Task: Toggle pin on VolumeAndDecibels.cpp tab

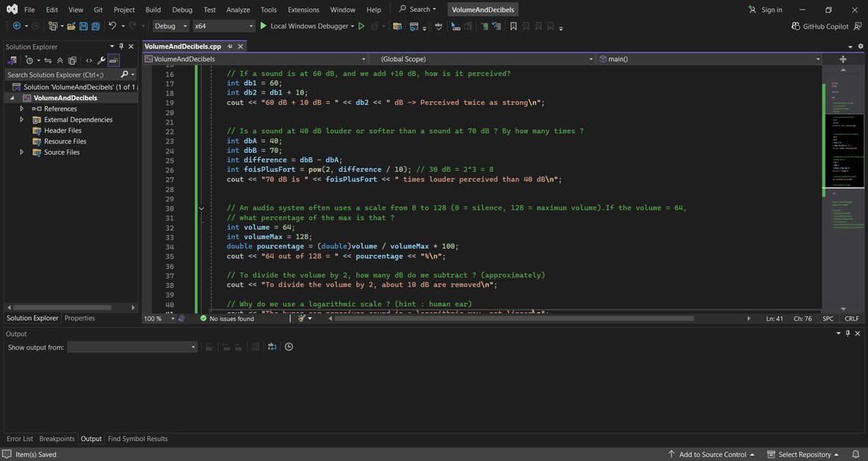Action: click(x=230, y=46)
